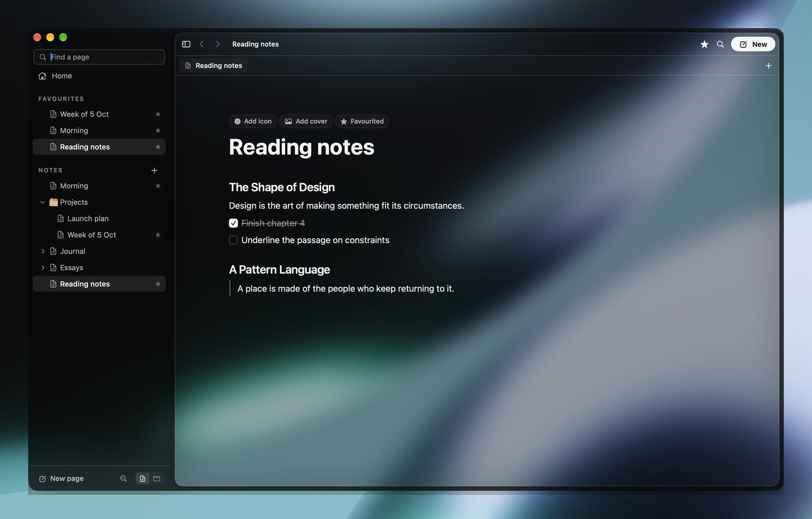Toggle star on Reading notes under Notes
812x519 pixels.
click(x=158, y=284)
